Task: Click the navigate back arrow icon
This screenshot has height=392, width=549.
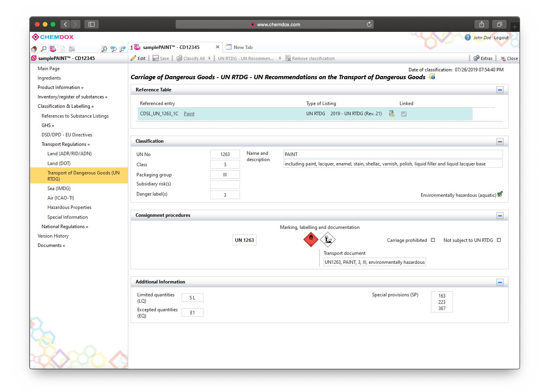Action: pos(113,49)
